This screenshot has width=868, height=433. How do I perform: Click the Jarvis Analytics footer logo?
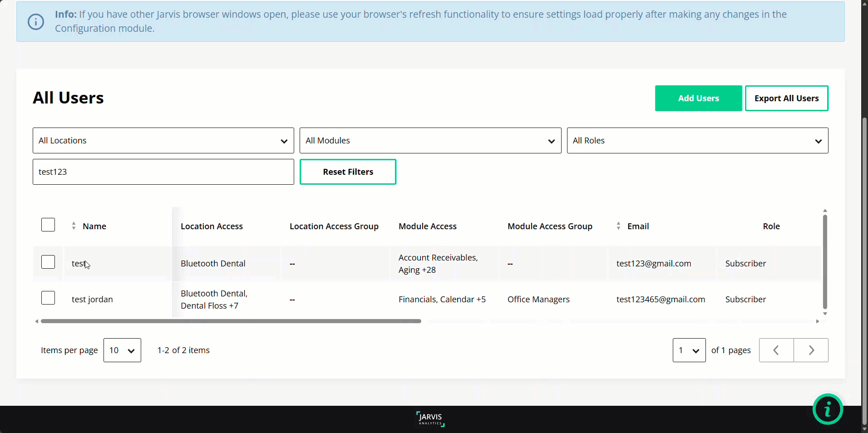[430, 418]
